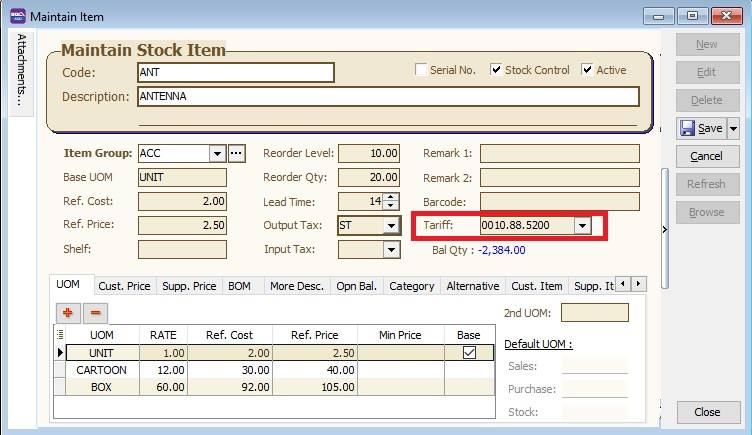Toggle the Stock Control checkbox

[x=495, y=70]
